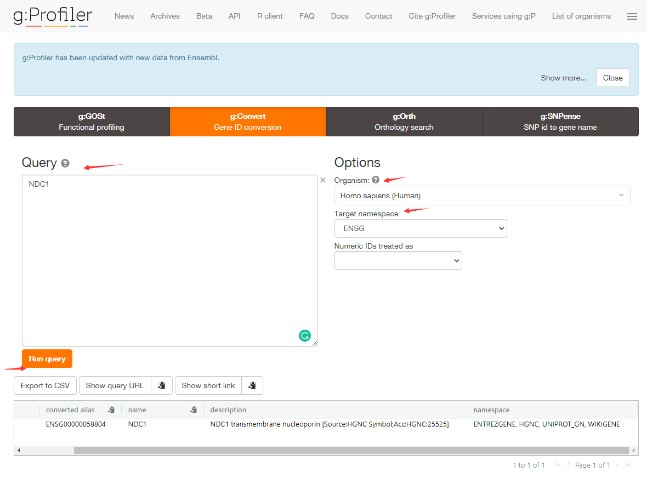Open Services using g:P link

tap(504, 16)
